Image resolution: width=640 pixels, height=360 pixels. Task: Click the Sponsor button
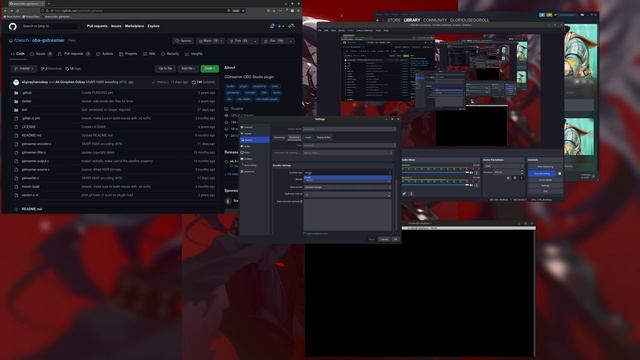coord(183,41)
